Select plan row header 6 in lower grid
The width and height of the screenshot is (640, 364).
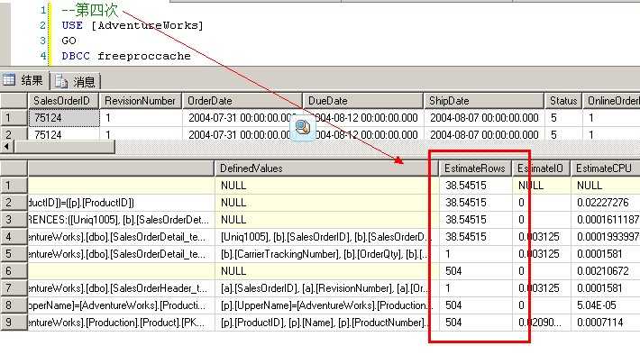click(14, 271)
